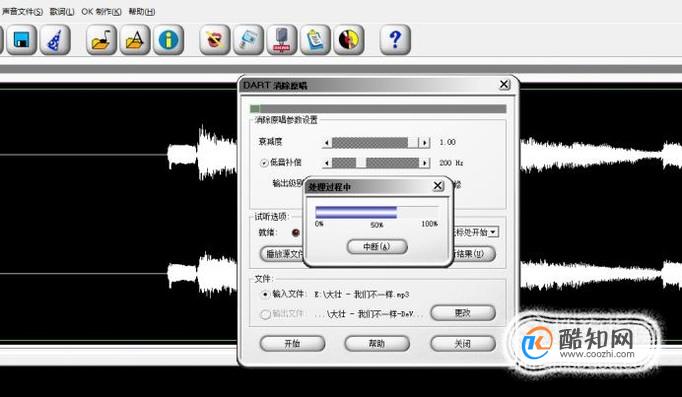Click the 开始 button
Viewport: 682px width, 397px height.
tap(292, 344)
